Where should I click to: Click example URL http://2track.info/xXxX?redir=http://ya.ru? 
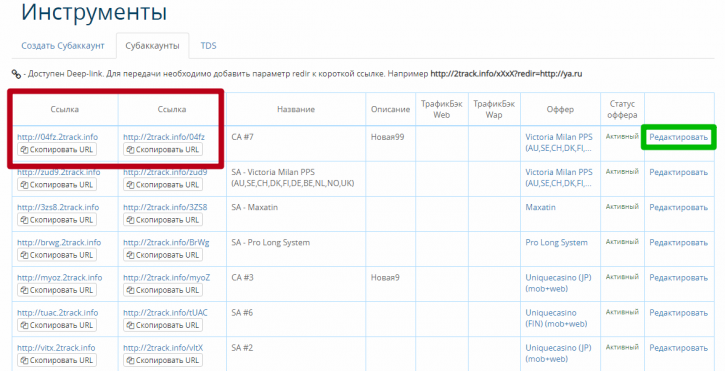point(506,74)
